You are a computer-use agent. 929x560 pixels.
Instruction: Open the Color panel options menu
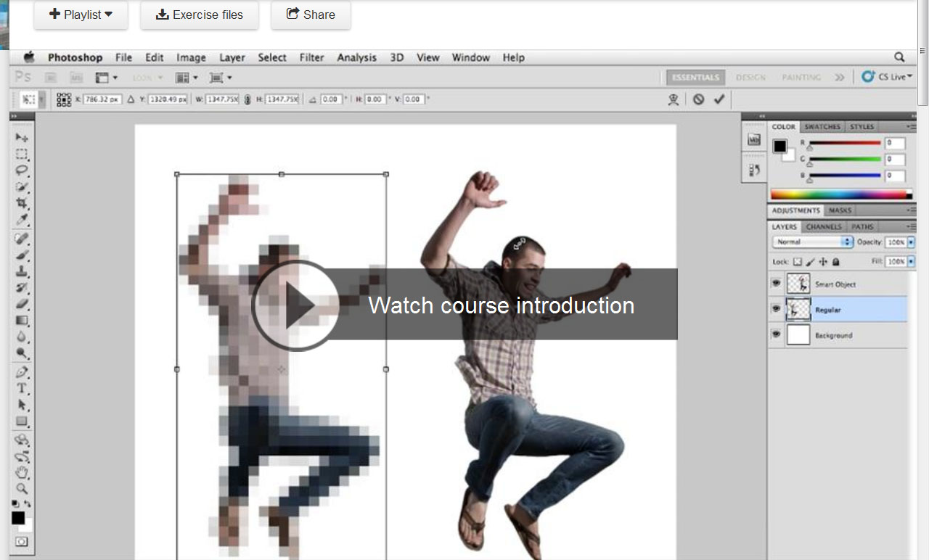912,127
